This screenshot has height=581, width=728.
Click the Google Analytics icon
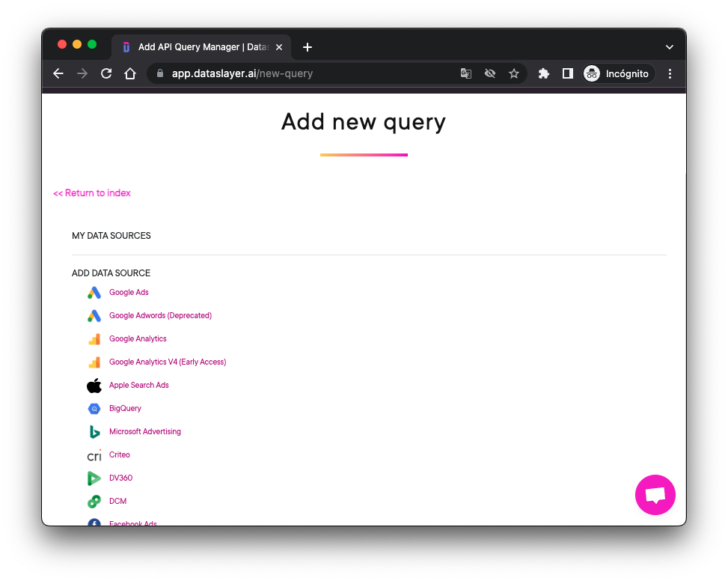(x=94, y=338)
